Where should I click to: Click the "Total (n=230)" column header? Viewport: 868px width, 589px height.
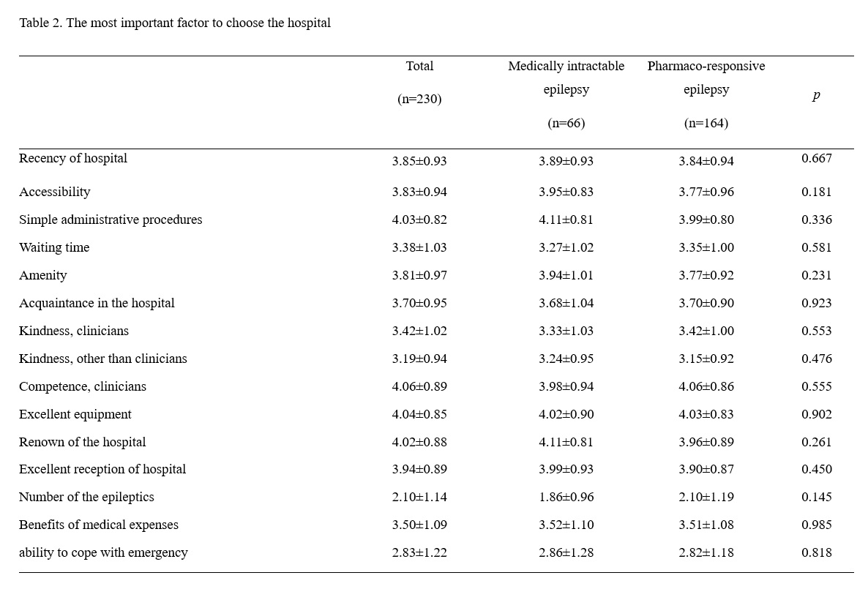coord(419,82)
